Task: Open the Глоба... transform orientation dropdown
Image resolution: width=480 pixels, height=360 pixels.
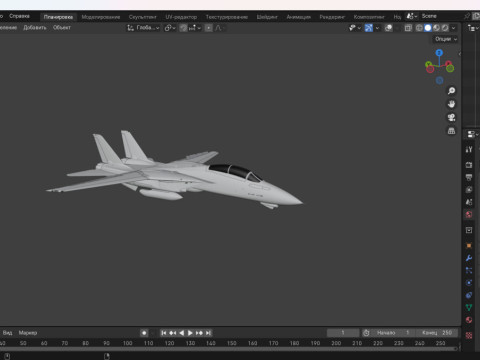Action: click(143, 28)
